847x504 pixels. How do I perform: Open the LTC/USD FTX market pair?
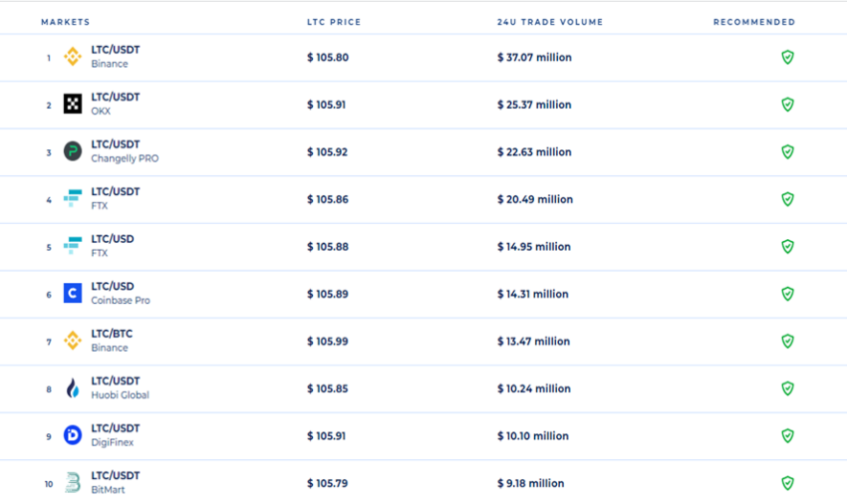pyautogui.click(x=113, y=239)
